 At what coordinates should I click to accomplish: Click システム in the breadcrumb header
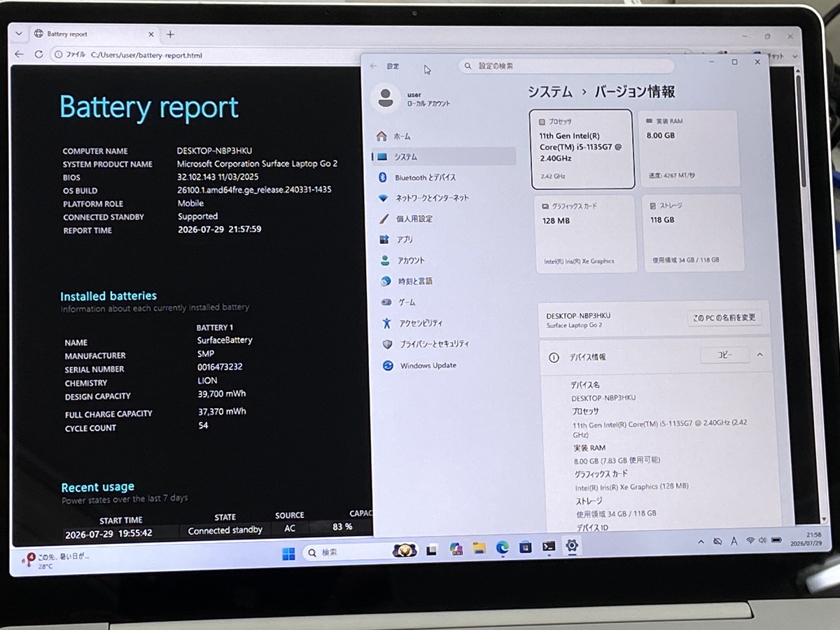549,92
